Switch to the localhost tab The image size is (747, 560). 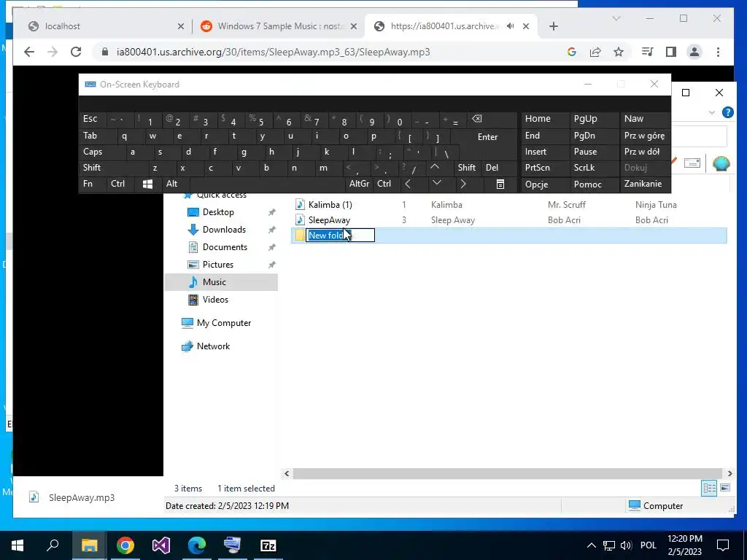105,26
